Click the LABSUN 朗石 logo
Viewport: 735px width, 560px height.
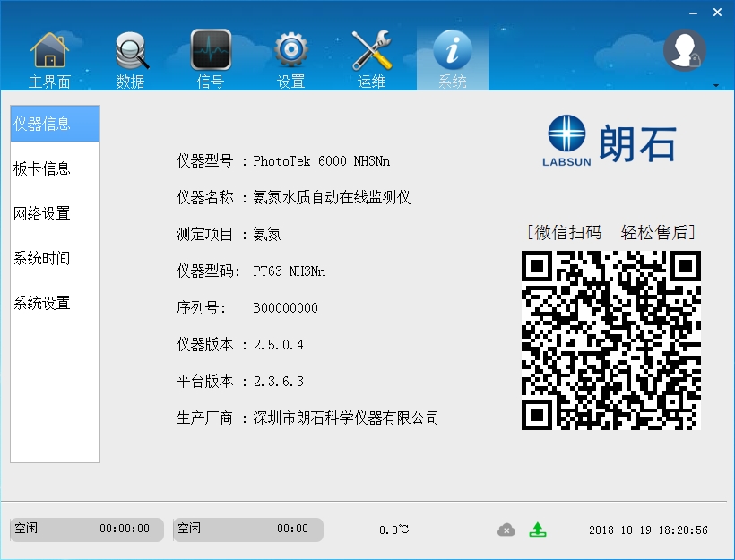[x=610, y=142]
